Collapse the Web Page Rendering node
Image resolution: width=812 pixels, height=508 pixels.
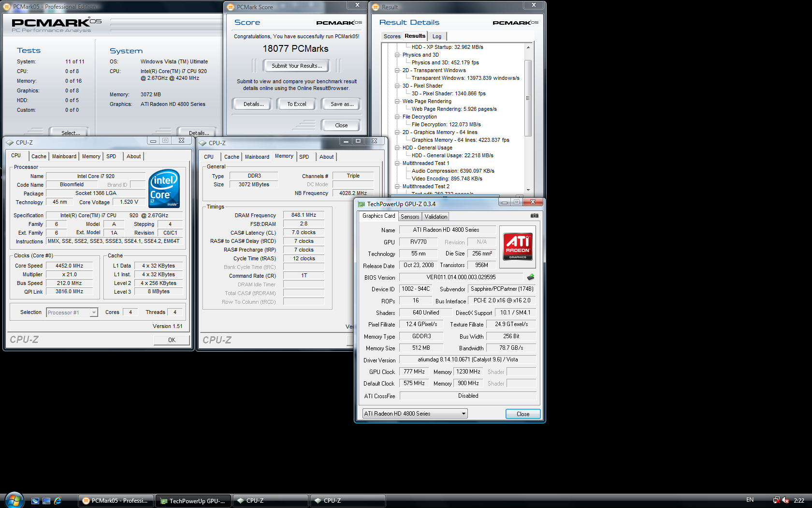click(x=397, y=101)
